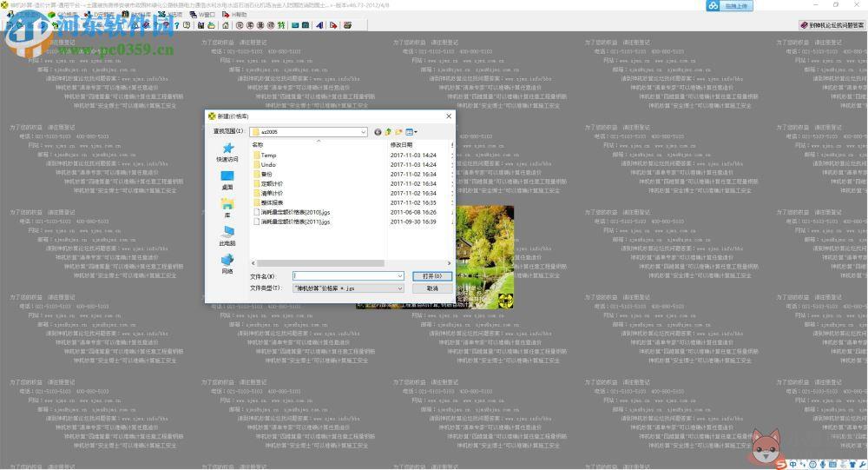The width and height of the screenshot is (868, 470).
Task: Click the home icon in the main toolbar
Action: pos(226,25)
